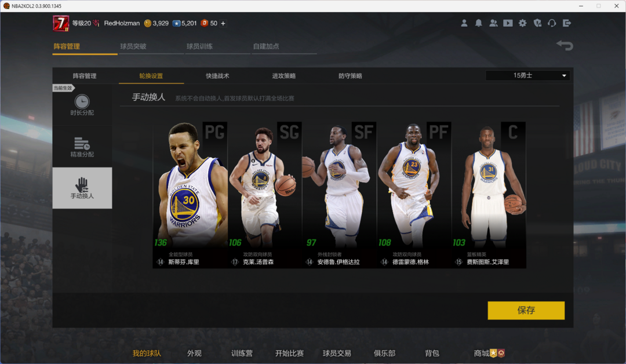Click the back arrow icon
Screen dimensions: 626x364
[565, 45]
